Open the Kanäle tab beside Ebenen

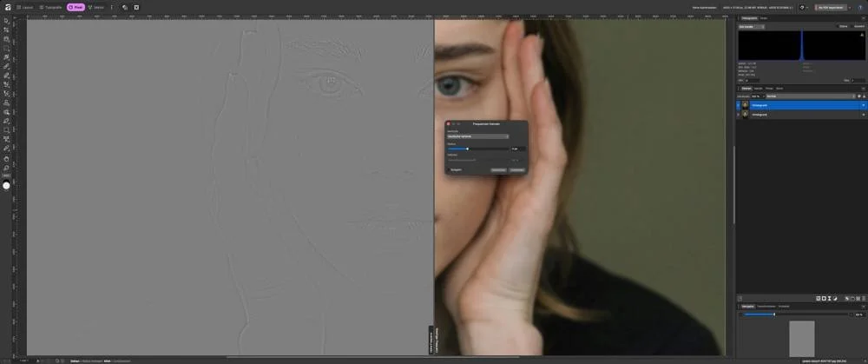pyautogui.click(x=758, y=88)
